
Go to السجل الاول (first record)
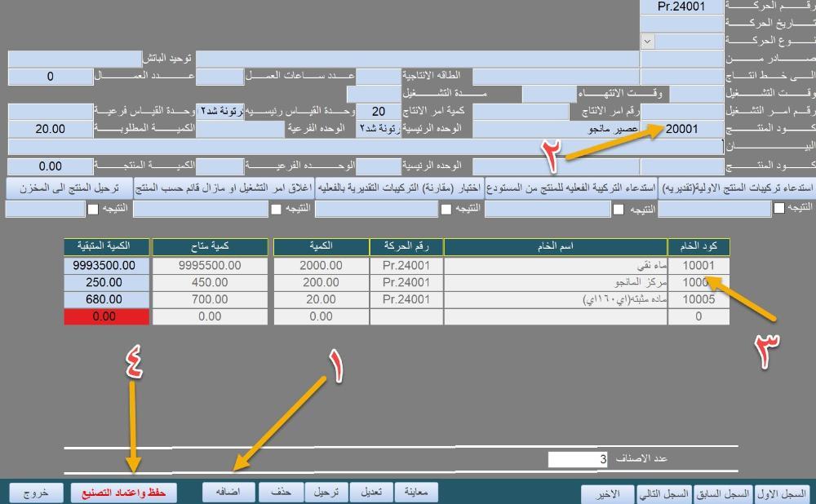(783, 494)
